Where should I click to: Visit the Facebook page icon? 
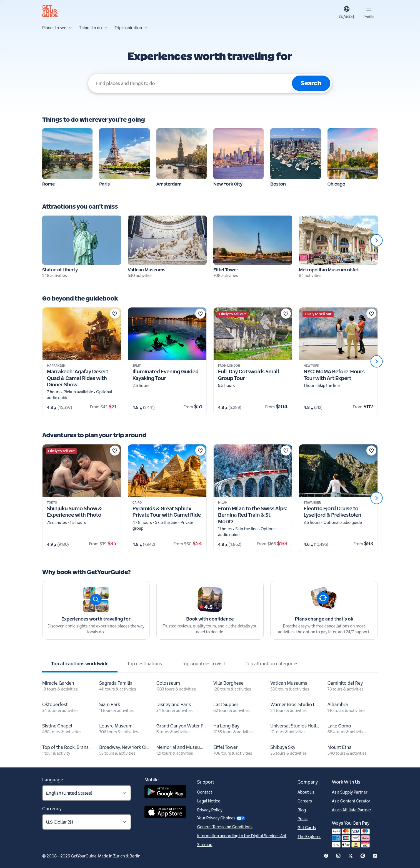click(326, 856)
